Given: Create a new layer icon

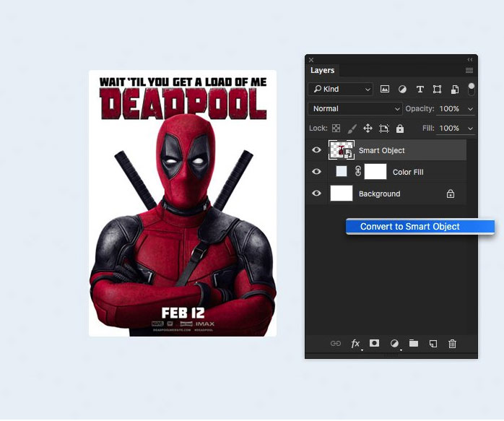Looking at the screenshot, I should [433, 344].
